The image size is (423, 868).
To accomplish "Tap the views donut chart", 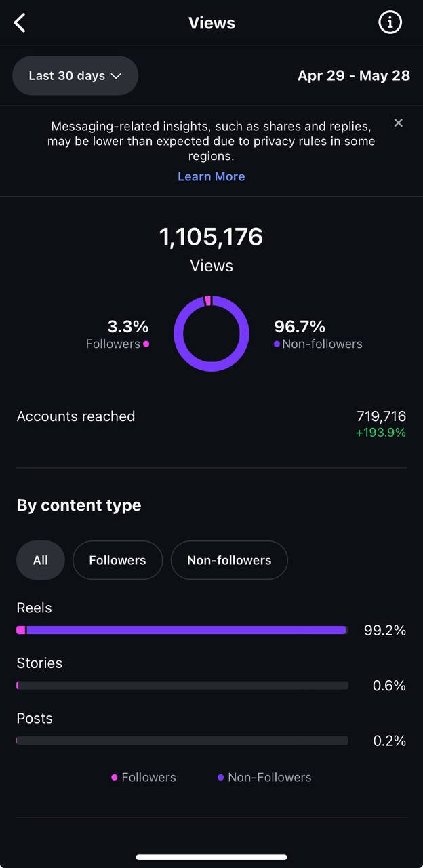I will click(x=211, y=334).
